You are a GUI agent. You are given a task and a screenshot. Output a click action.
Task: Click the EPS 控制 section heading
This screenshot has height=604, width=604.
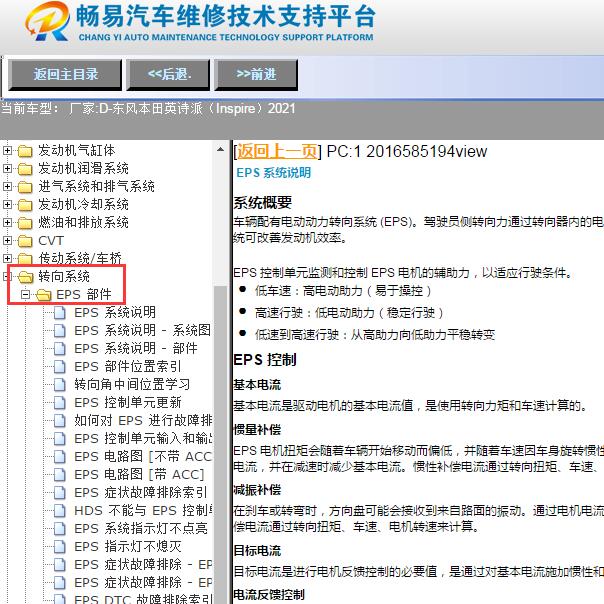pyautogui.click(x=265, y=360)
